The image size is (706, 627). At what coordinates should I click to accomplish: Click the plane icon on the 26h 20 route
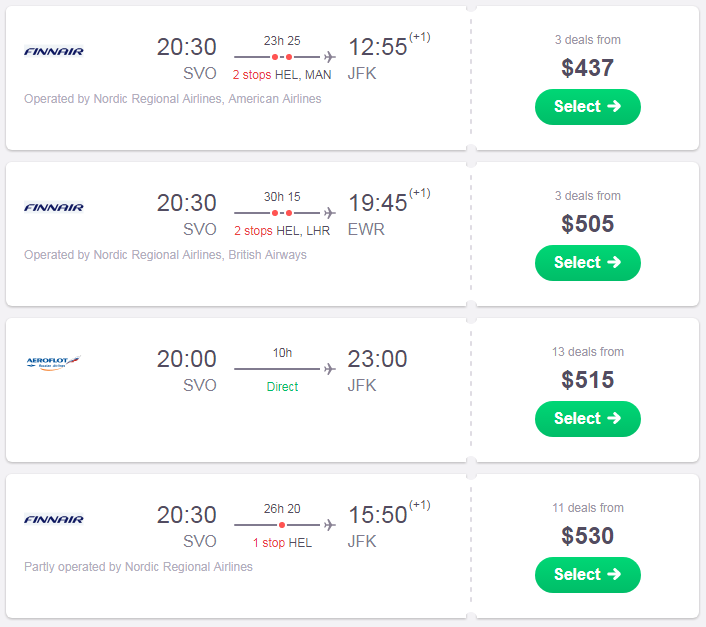pos(330,525)
